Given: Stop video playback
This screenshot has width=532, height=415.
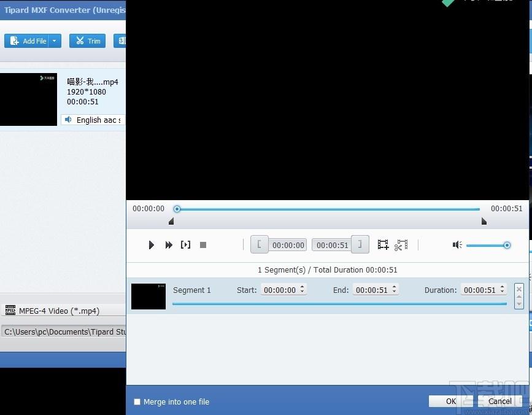Looking at the screenshot, I should pyautogui.click(x=203, y=245).
